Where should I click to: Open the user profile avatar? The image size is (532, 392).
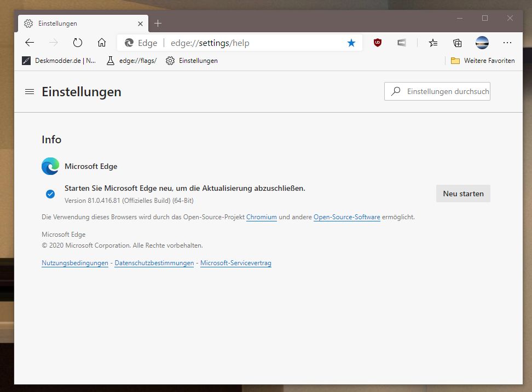pos(482,43)
